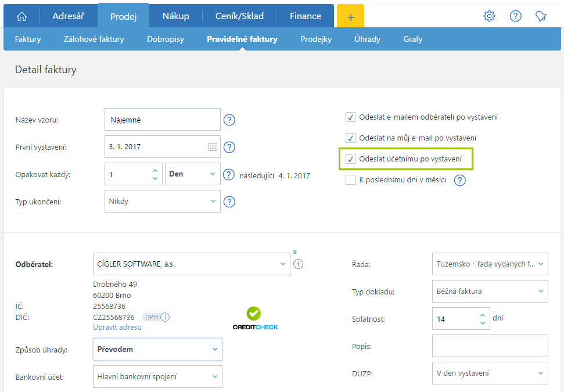
Task: Open the Nákup main tab
Action: click(x=175, y=16)
